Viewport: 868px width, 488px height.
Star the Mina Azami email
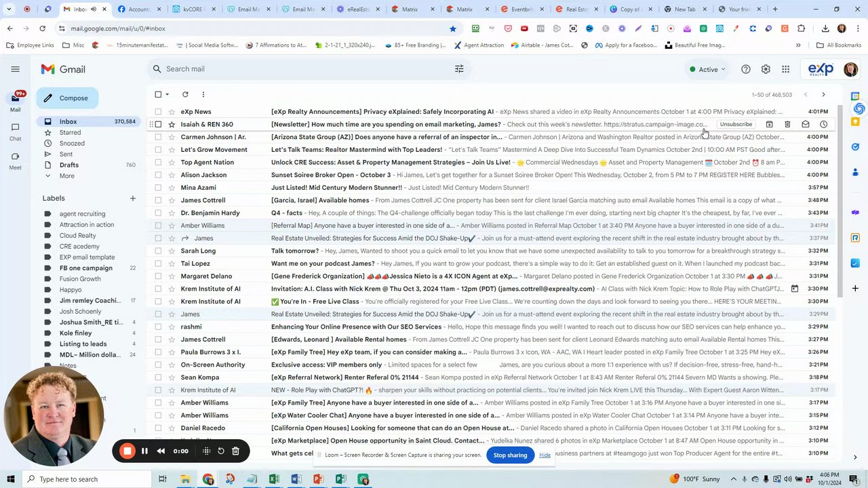(172, 188)
